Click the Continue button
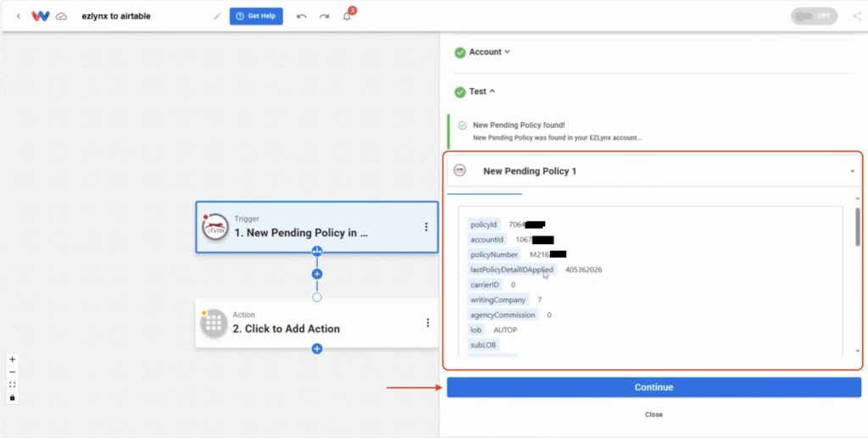The image size is (868, 438). (654, 387)
